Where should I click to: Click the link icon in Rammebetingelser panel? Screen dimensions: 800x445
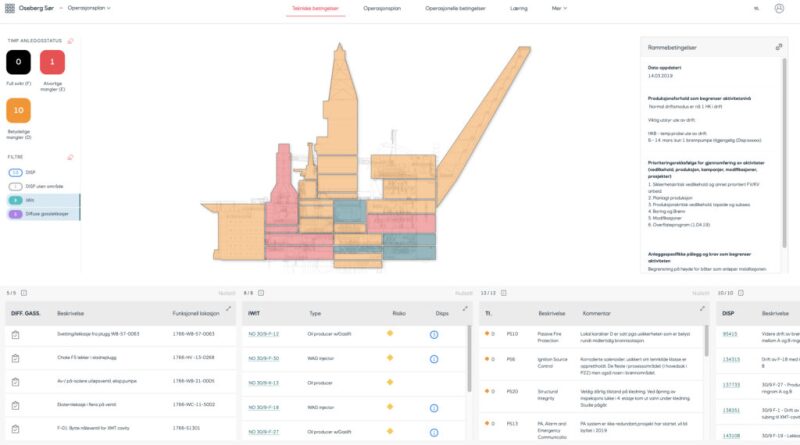[x=778, y=46]
